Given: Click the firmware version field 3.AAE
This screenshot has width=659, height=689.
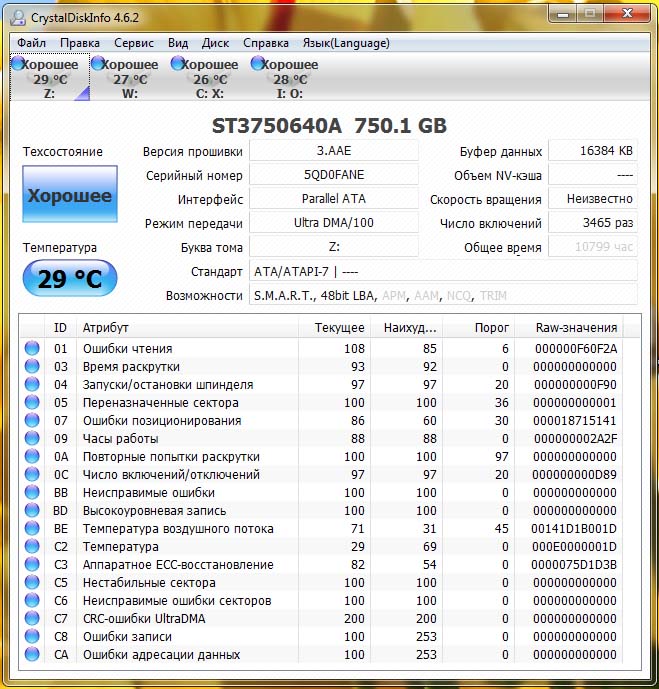Looking at the screenshot, I should (x=334, y=151).
